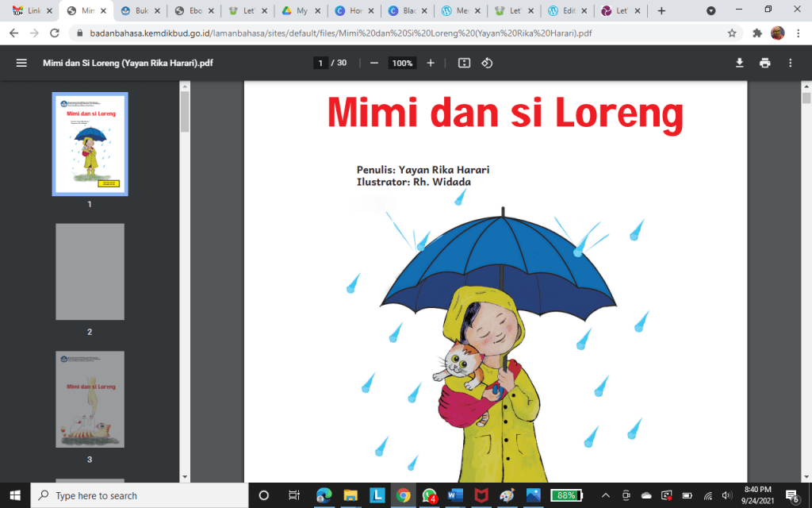Click the fit to page icon

[465, 63]
